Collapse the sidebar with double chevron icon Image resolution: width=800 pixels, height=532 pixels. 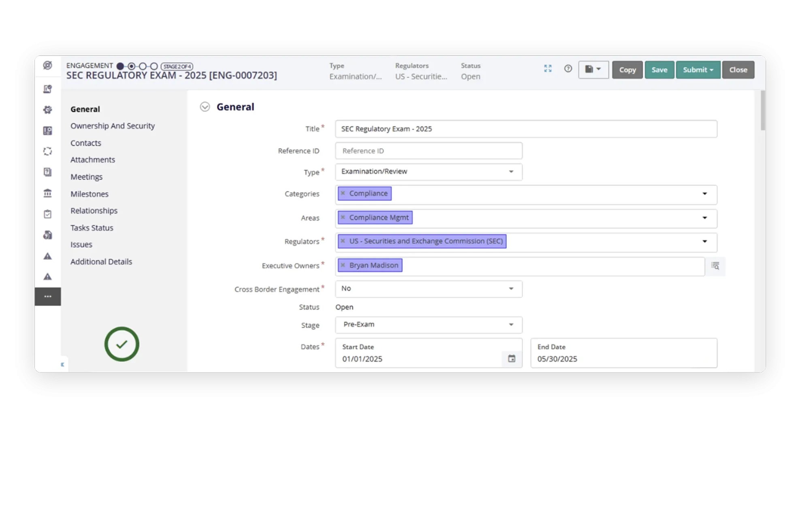[x=62, y=364]
